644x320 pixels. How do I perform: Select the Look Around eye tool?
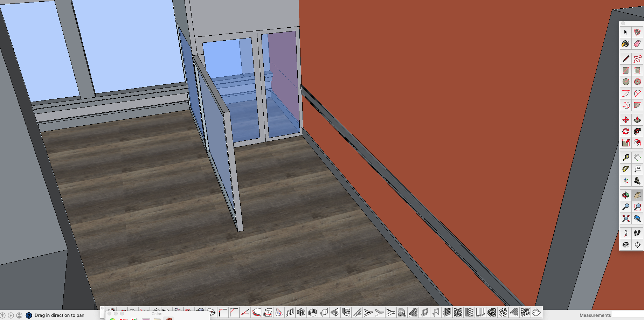point(626,245)
